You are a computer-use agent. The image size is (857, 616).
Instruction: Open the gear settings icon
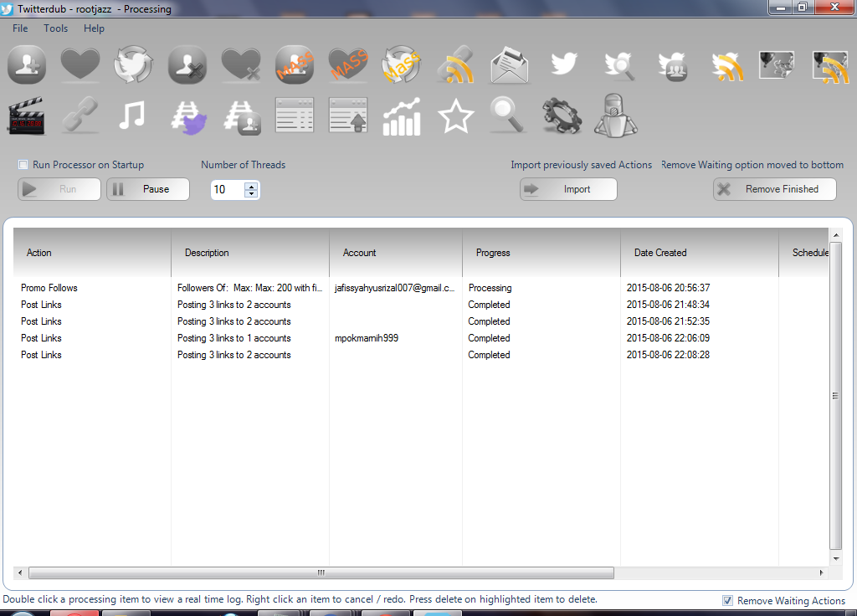[562, 116]
